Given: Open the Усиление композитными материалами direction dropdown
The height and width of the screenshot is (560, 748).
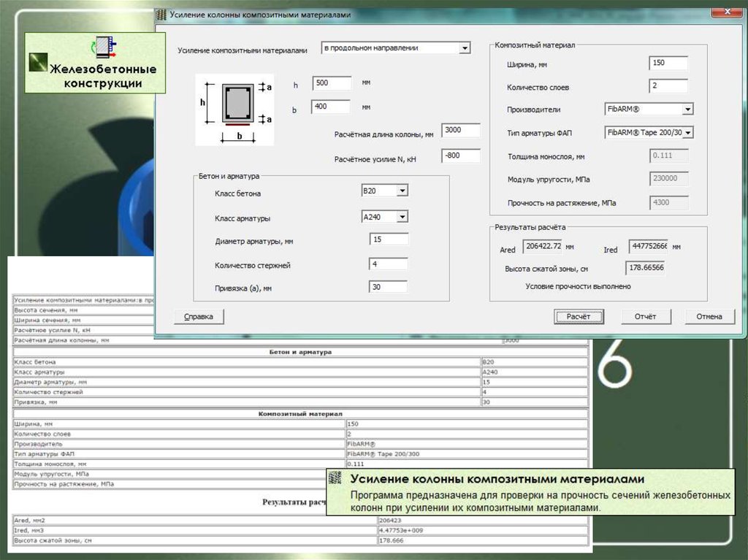Looking at the screenshot, I should tap(465, 48).
